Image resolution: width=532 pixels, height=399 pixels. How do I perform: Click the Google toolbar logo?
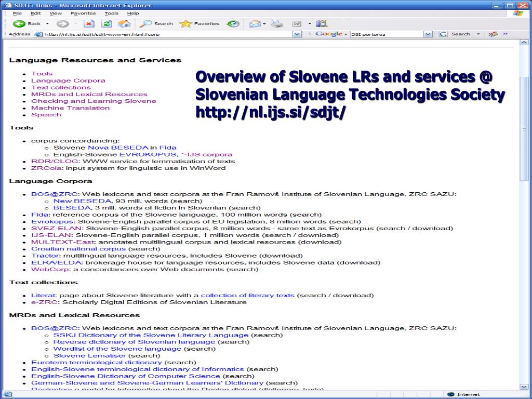pos(329,34)
